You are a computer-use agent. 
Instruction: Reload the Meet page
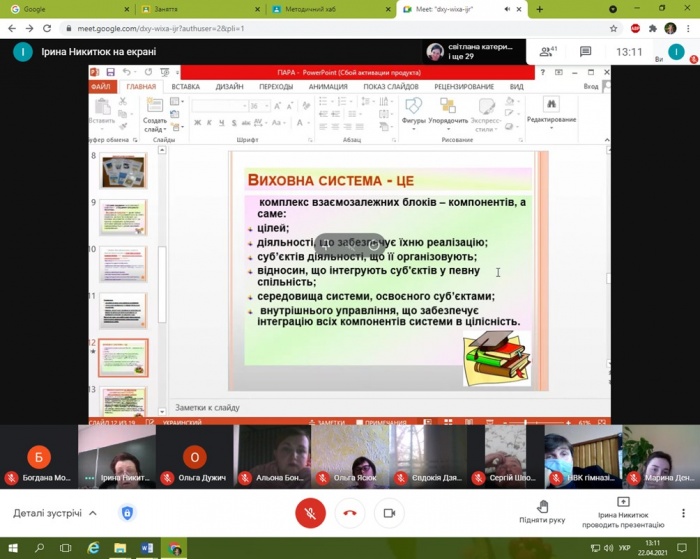[45, 28]
